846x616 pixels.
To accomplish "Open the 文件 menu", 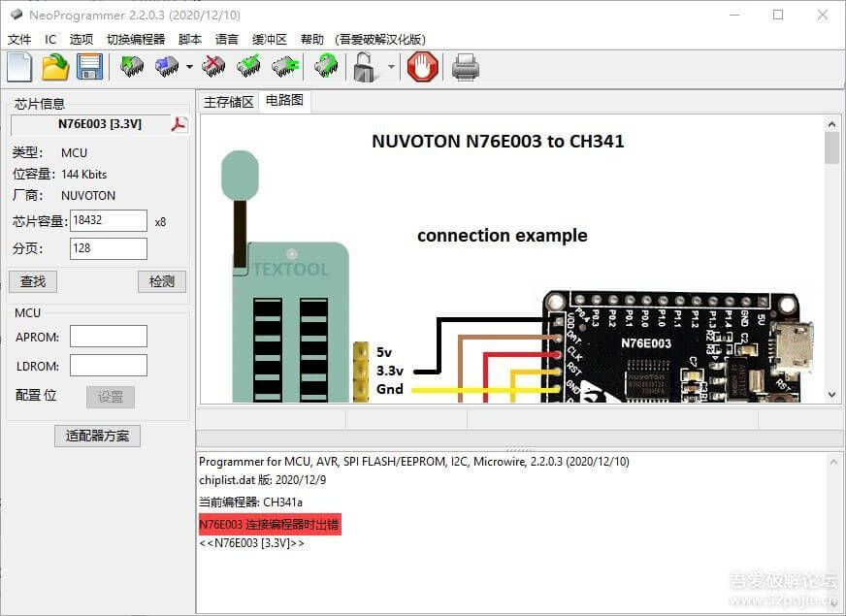I will pyautogui.click(x=19, y=40).
